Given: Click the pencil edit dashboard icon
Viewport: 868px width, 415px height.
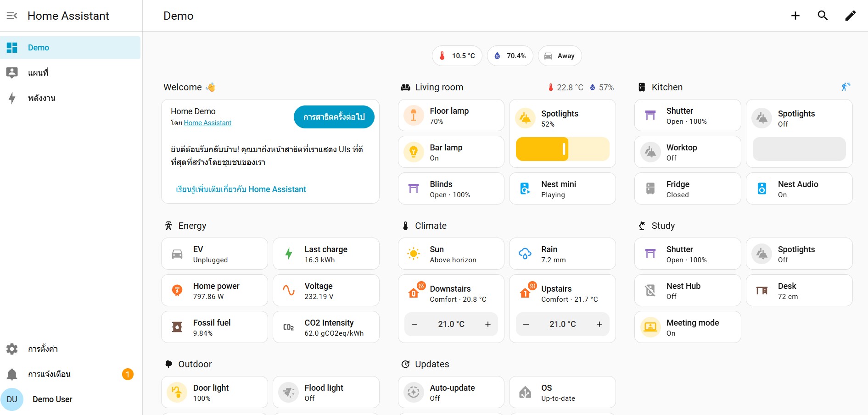Looking at the screenshot, I should (x=850, y=16).
